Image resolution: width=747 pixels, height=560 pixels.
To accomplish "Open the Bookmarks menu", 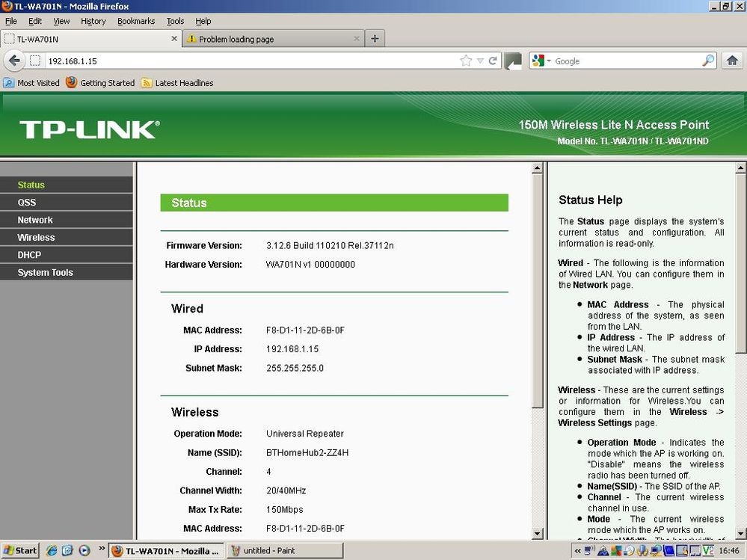I will point(136,21).
